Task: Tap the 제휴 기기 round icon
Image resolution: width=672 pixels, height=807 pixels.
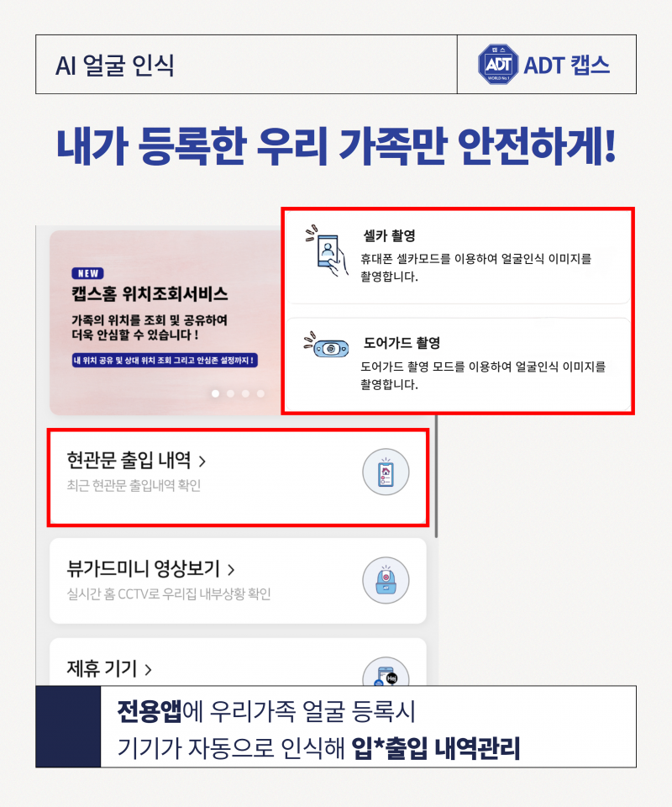Action: (x=386, y=671)
